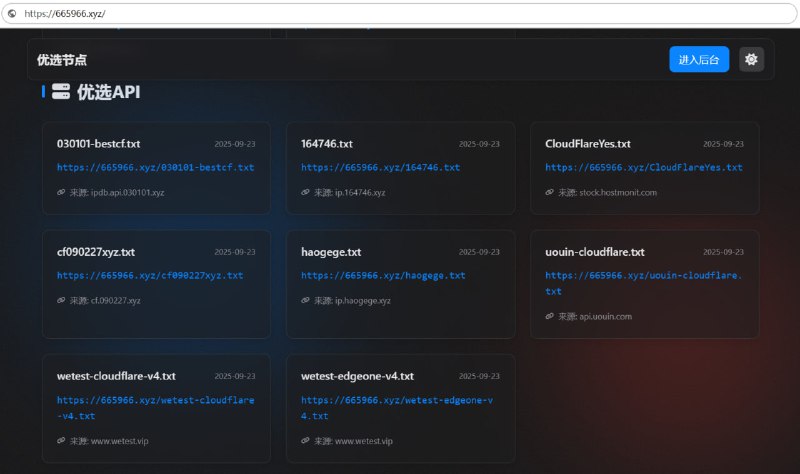Open the wetest-edgeone-v4.txt URL link
The image size is (800, 474).
click(397, 400)
